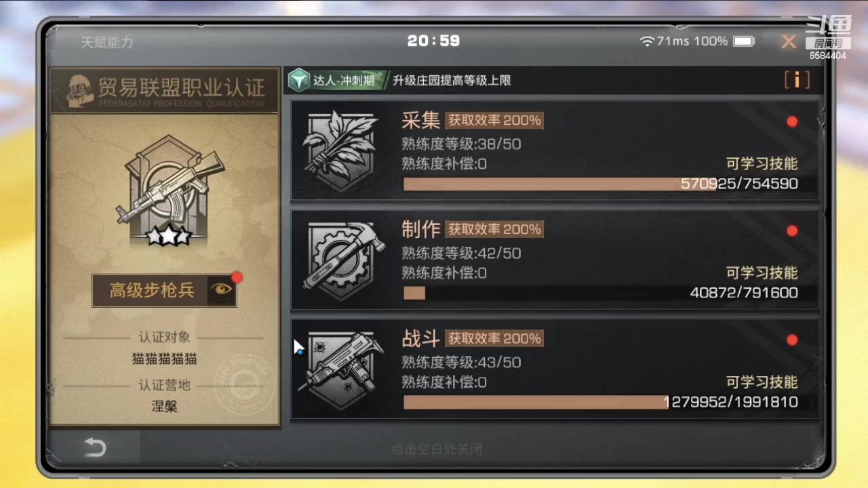Click the back arrow icon at bottom left
This screenshot has height=488, width=868.
click(95, 447)
